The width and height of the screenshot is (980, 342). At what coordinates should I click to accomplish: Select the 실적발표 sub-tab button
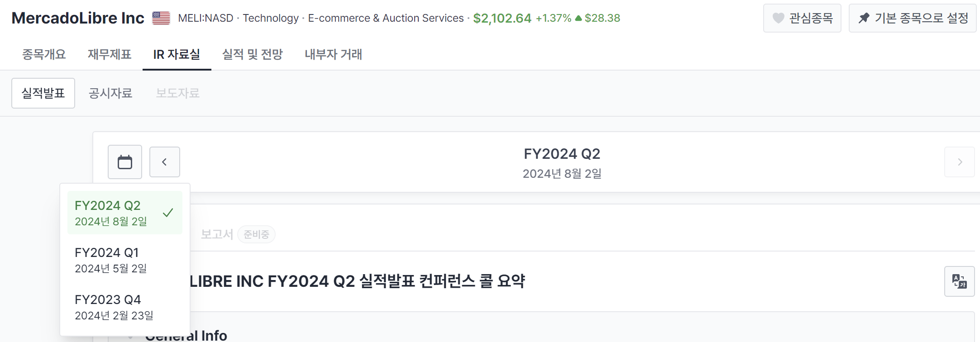[43, 93]
